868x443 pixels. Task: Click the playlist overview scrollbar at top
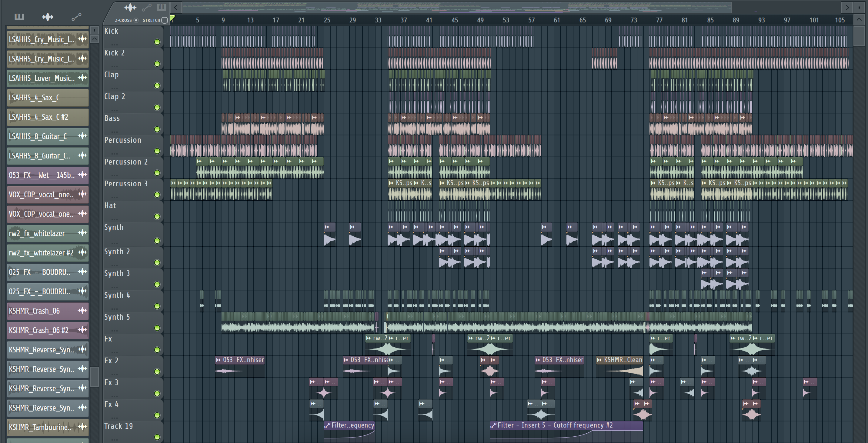pos(457,7)
